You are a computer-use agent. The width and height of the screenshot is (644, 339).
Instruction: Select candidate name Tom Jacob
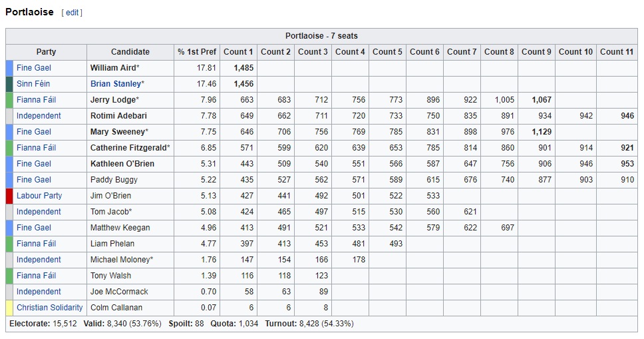pyautogui.click(x=109, y=212)
